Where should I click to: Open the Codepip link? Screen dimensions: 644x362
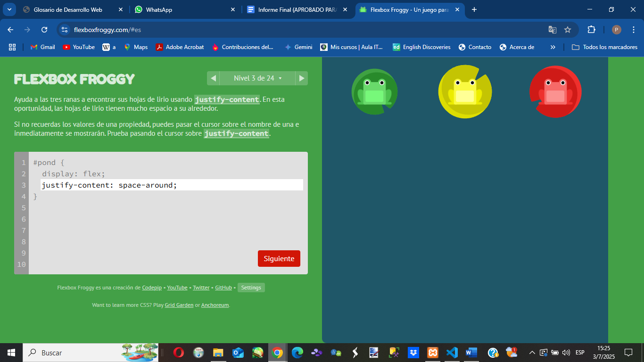coord(152,288)
